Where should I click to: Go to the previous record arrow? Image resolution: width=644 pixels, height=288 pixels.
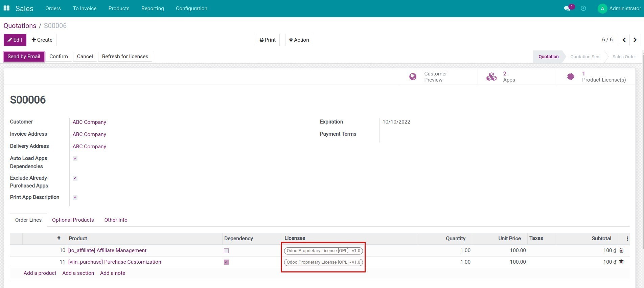[624, 40]
